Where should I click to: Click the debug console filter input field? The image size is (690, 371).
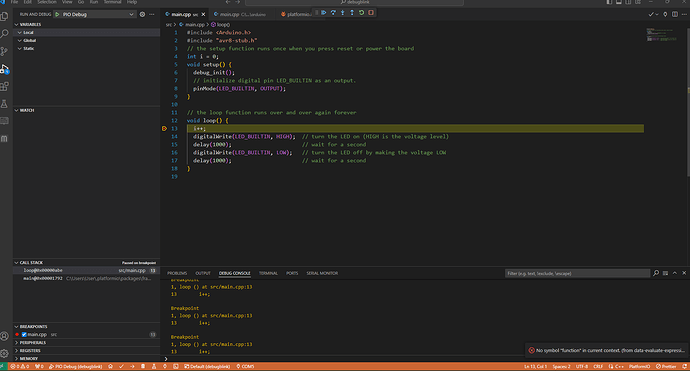click(577, 273)
